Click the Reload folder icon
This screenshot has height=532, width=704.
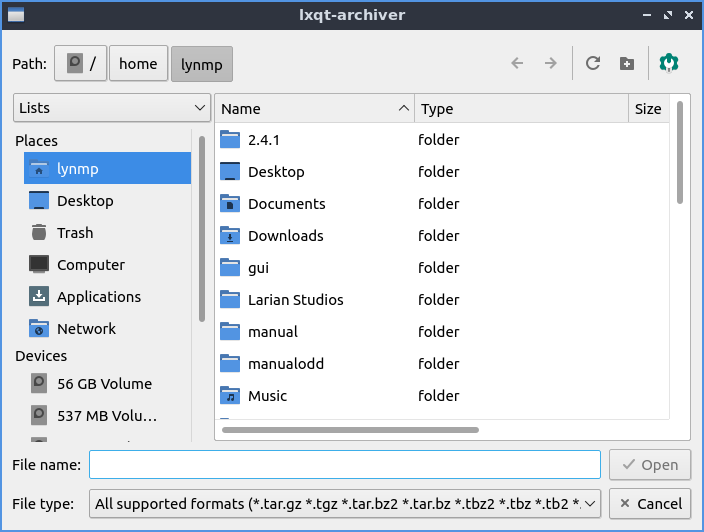click(x=593, y=63)
